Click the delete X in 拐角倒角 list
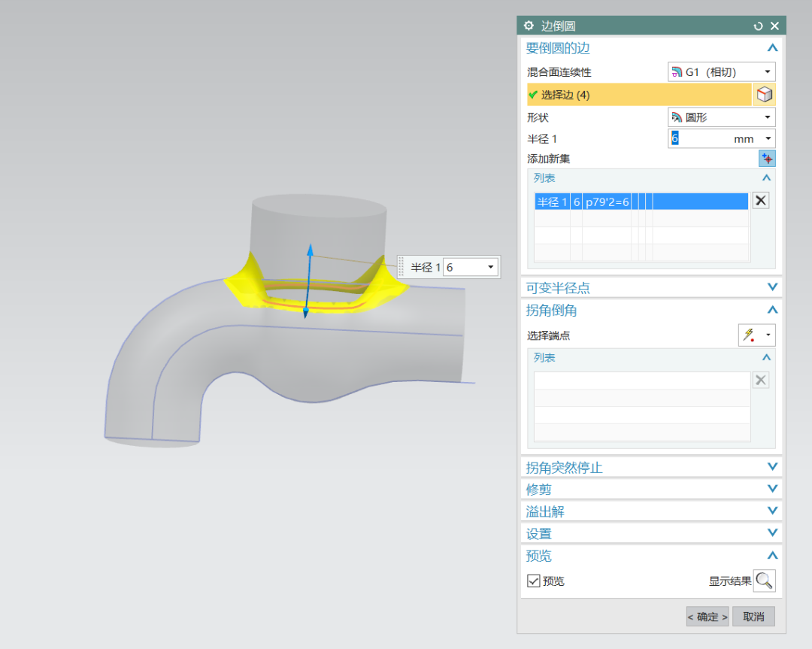 [761, 381]
